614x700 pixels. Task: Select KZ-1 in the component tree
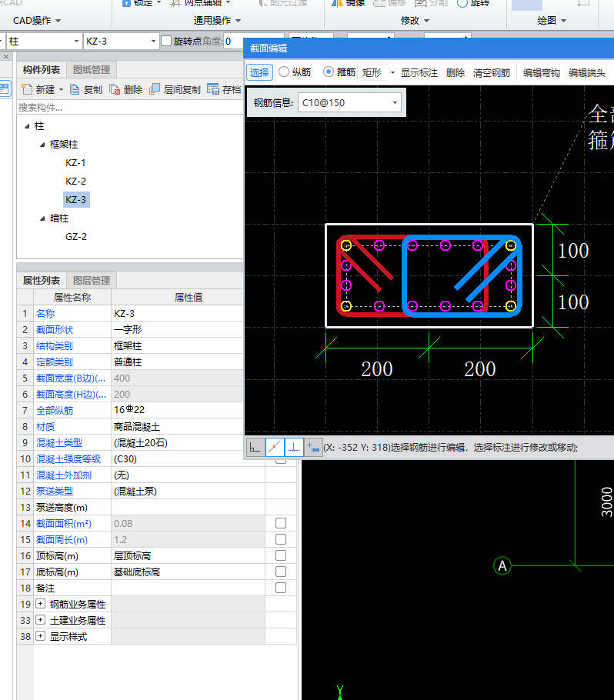[75, 163]
